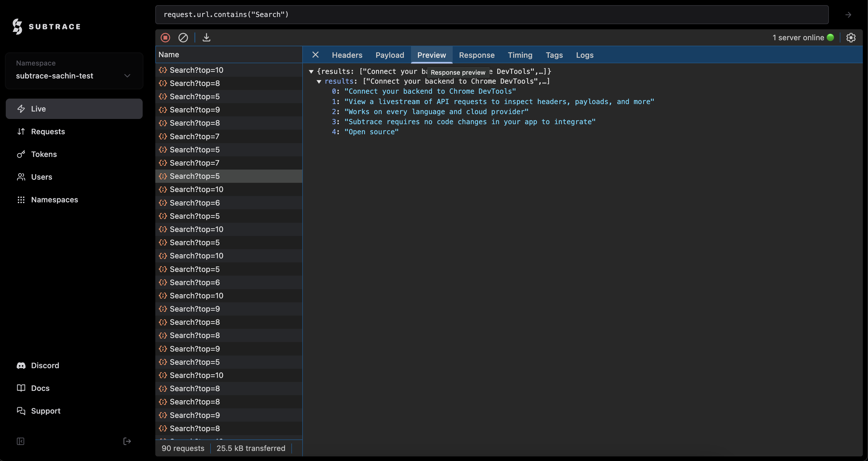Collapse the sidebar panel

[x=20, y=441]
